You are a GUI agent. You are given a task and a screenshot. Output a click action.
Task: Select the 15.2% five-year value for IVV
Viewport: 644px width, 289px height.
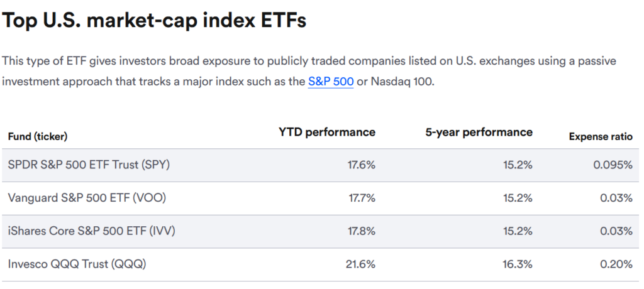pyautogui.click(x=518, y=231)
